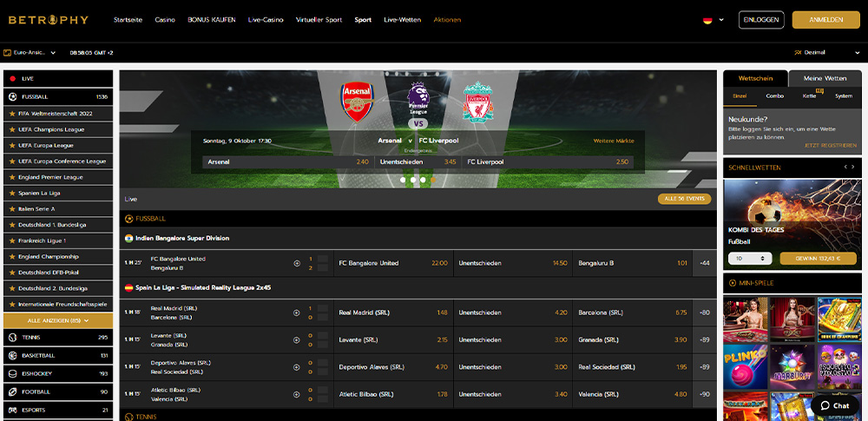Click favorite icon for Deportivo Alaves (SRL) match
This screenshot has width=868, height=421.
(297, 367)
